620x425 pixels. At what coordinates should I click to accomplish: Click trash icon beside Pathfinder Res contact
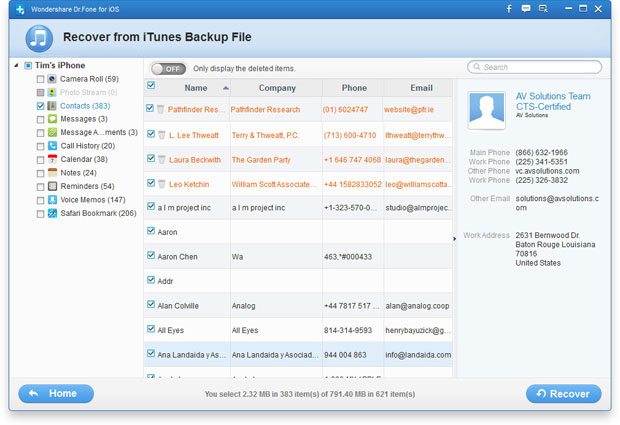(x=161, y=109)
